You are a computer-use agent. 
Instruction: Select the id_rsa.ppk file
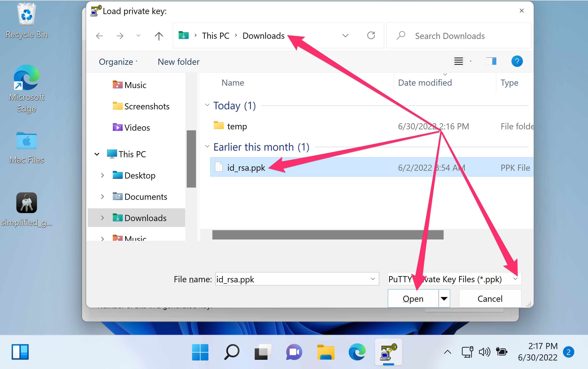372,167
